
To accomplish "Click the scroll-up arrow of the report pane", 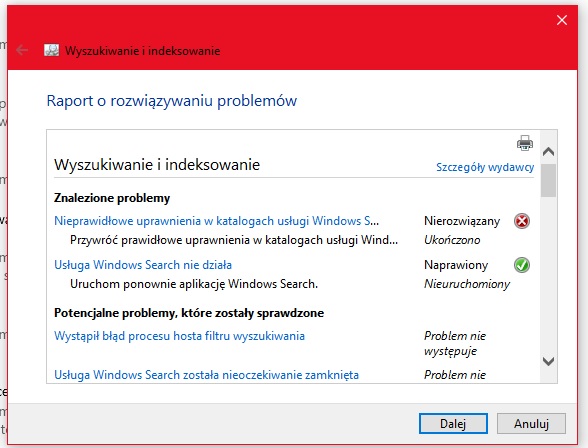I will point(548,151).
